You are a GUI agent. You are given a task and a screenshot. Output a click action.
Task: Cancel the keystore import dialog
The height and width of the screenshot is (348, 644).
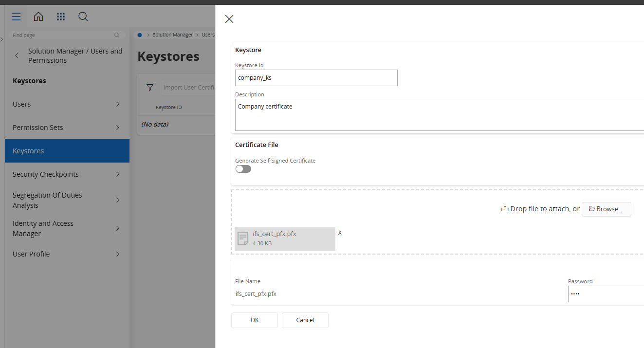click(x=305, y=320)
